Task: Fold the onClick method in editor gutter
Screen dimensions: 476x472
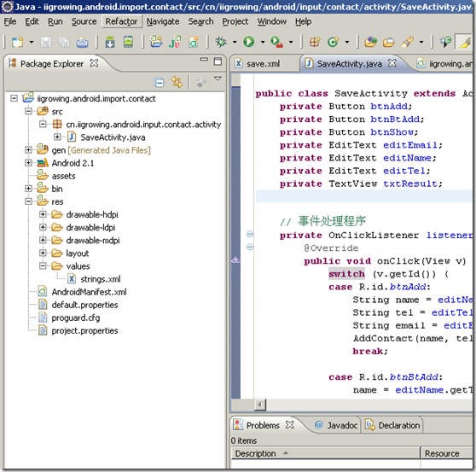Action: click(250, 247)
